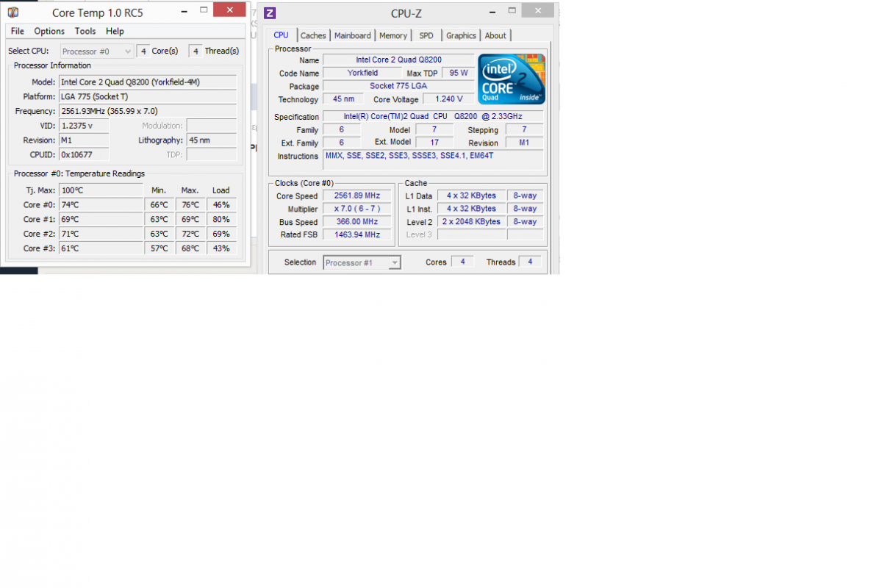Image resolution: width=882 pixels, height=588 pixels.
Task: Click the Package value Socket 775 LGA
Action: tap(398, 86)
